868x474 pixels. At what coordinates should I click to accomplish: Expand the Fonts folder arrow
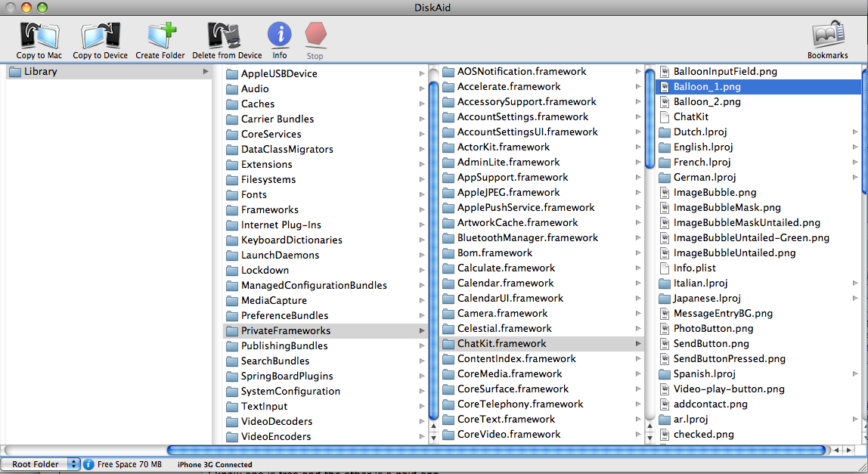[422, 195]
